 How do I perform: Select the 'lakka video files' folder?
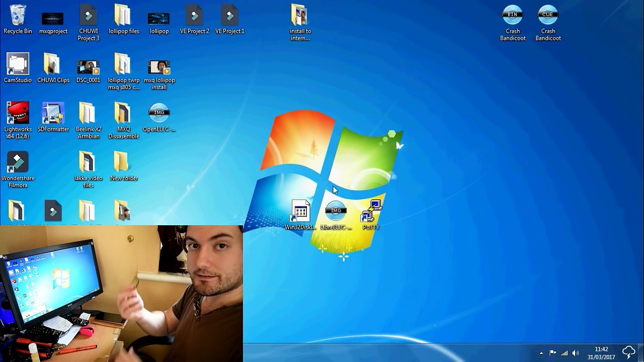89,170
